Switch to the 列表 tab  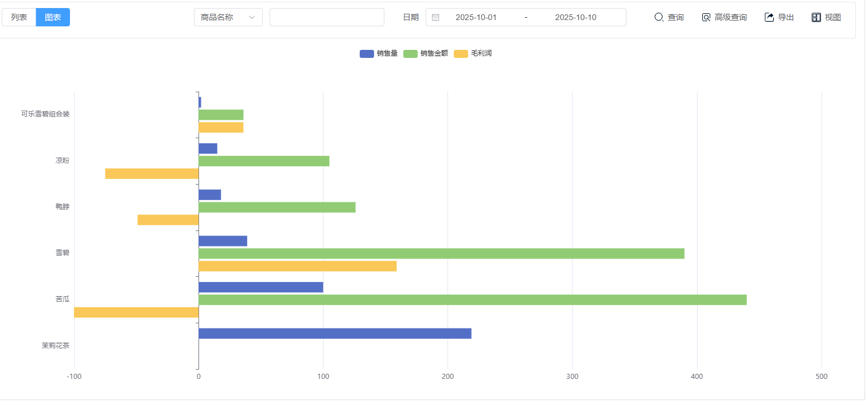click(19, 17)
